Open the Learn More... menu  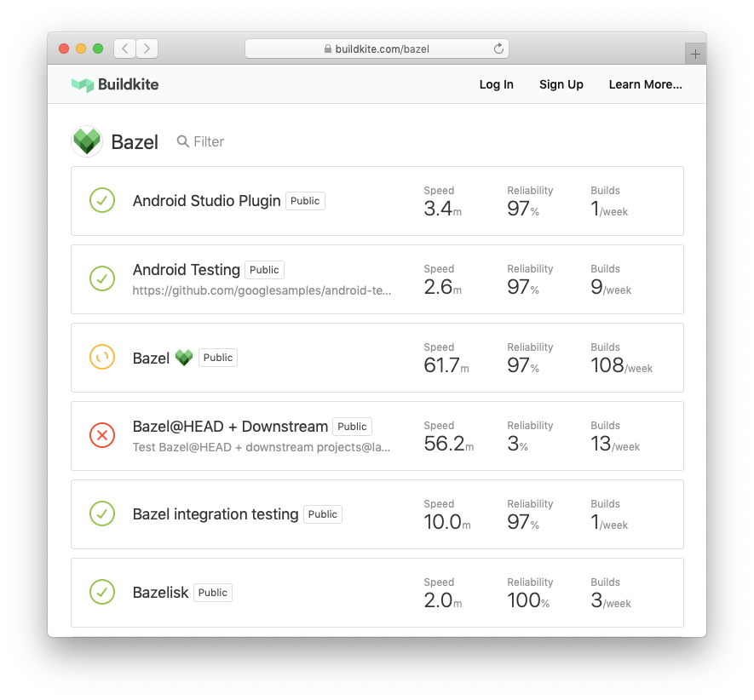[x=645, y=84]
